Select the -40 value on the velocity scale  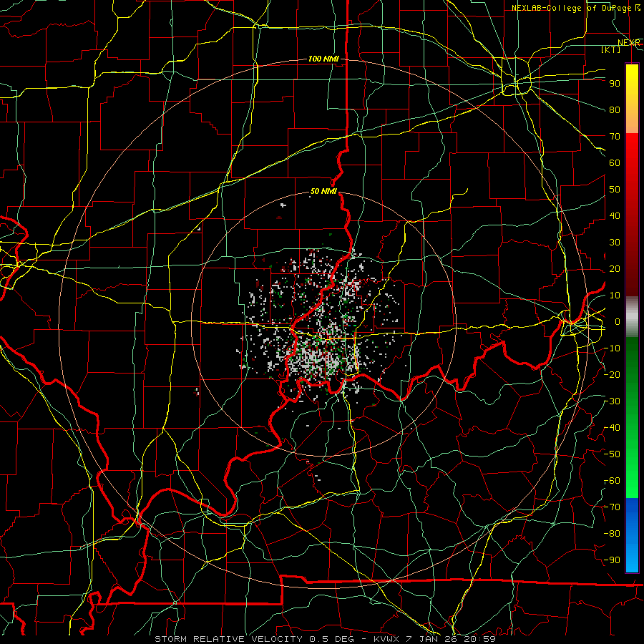coord(613,428)
